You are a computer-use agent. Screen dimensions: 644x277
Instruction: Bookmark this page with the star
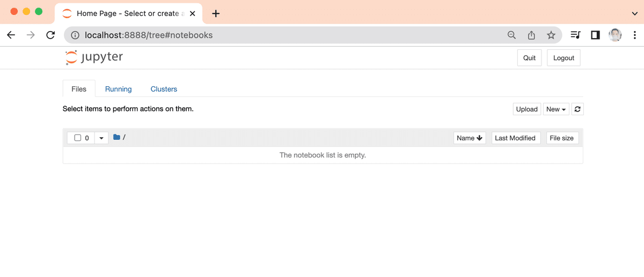(551, 35)
